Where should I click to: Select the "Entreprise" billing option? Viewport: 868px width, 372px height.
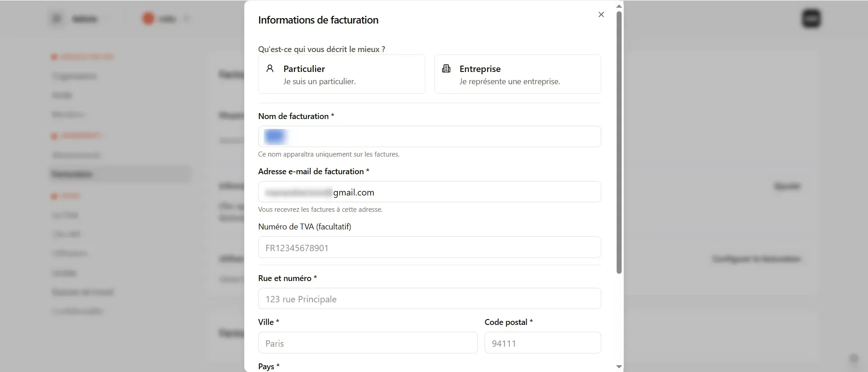click(518, 74)
